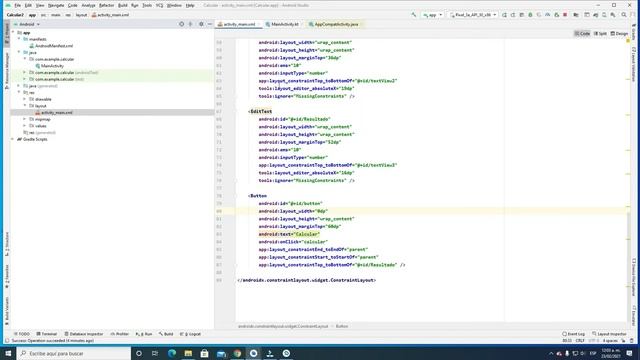Click the android:text="Calcular" line in editor
Screen dimensions: 640x360
click(x=289, y=234)
